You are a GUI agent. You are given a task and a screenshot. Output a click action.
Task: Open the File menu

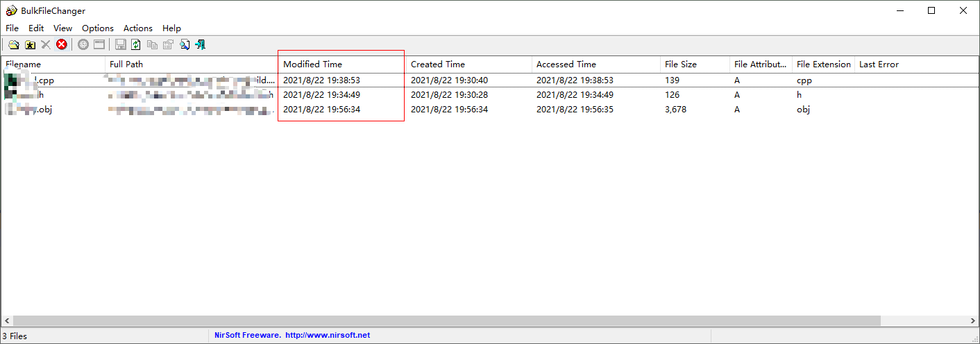pos(12,28)
